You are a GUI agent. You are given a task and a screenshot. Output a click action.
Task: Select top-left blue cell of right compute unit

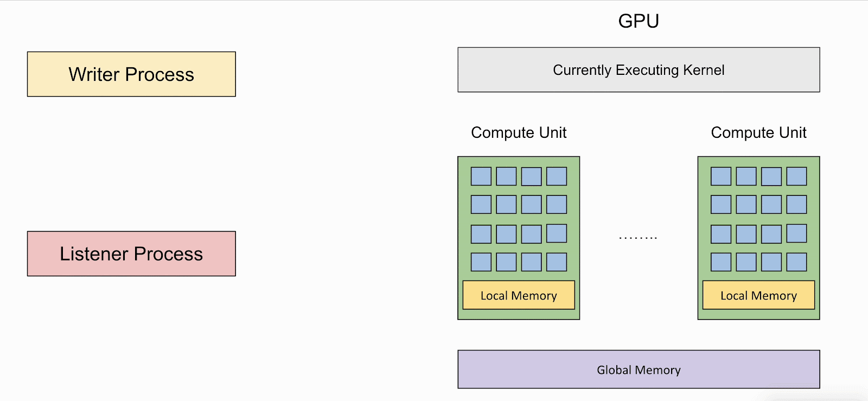point(720,176)
